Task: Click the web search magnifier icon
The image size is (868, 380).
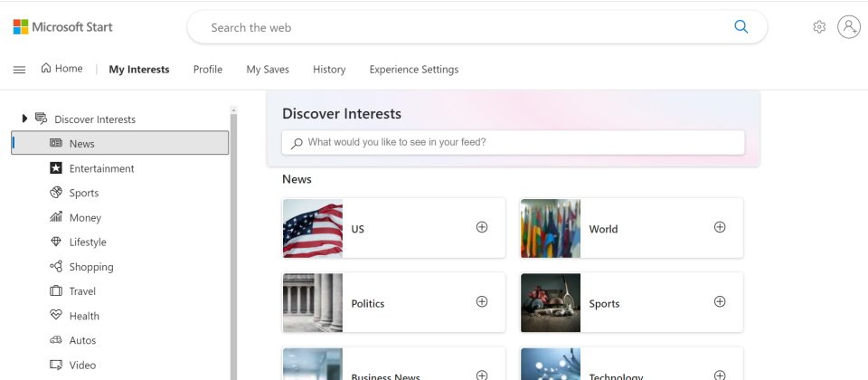Action: 741,26
